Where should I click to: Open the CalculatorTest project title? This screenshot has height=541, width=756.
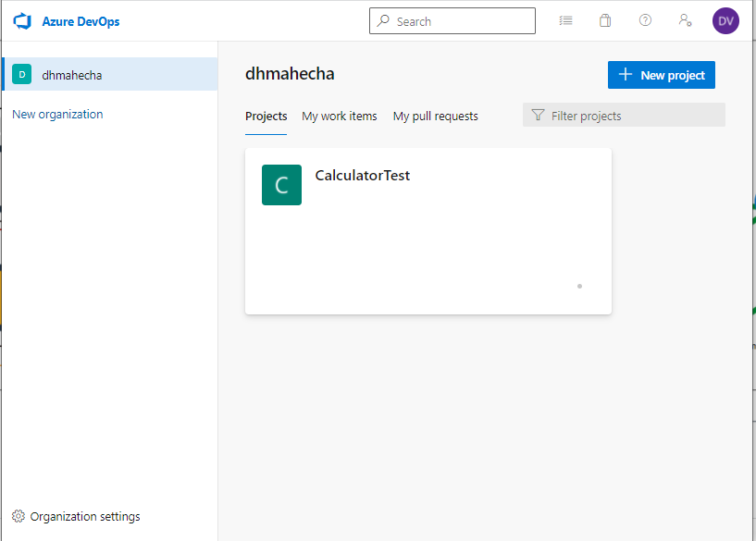[x=363, y=176]
